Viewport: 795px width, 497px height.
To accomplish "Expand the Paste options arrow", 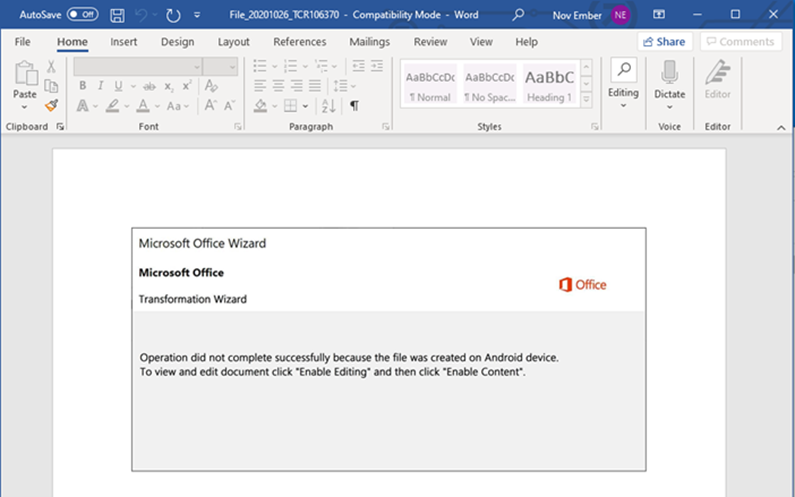I will [x=24, y=107].
